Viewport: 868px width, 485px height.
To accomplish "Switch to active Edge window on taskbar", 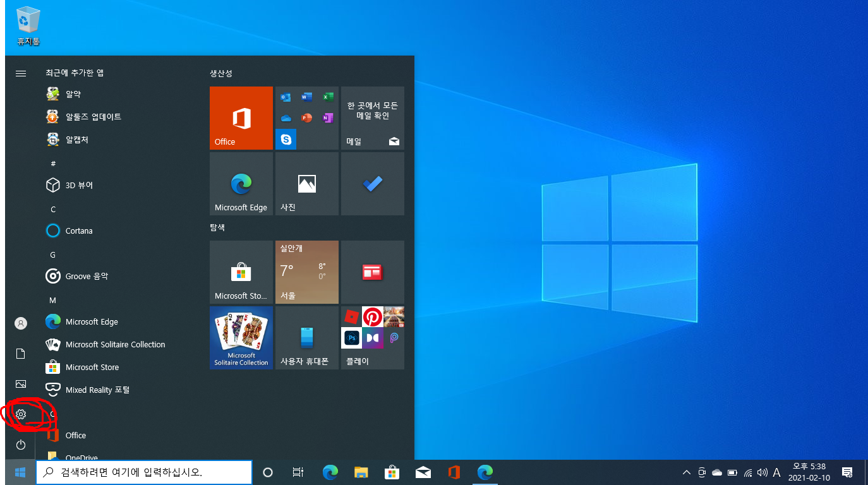I will pyautogui.click(x=485, y=472).
